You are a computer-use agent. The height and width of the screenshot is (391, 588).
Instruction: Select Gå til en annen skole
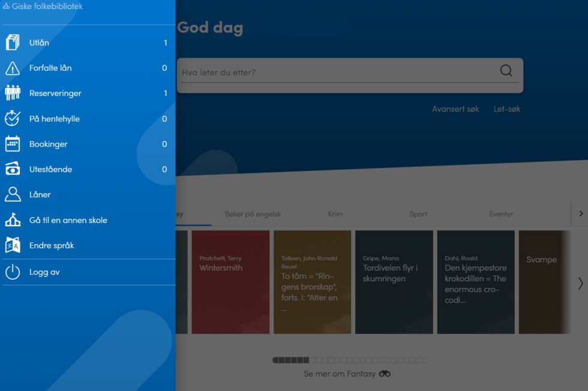pos(68,220)
